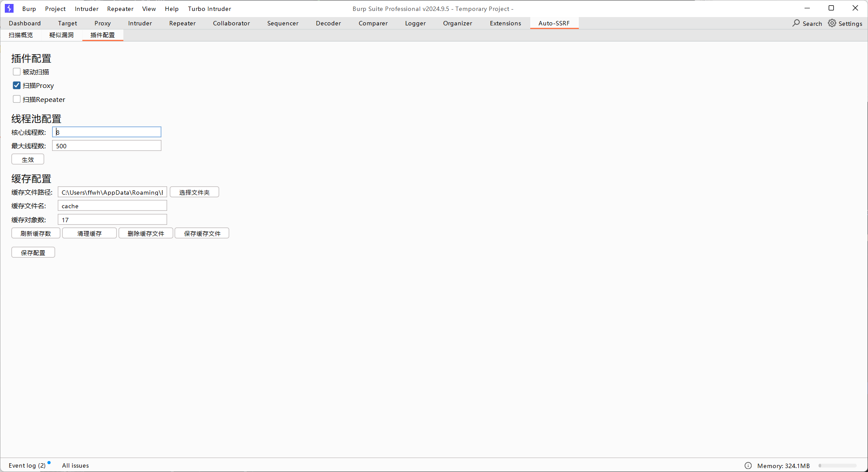
Task: Click the 保存配置 button
Action: (33, 253)
